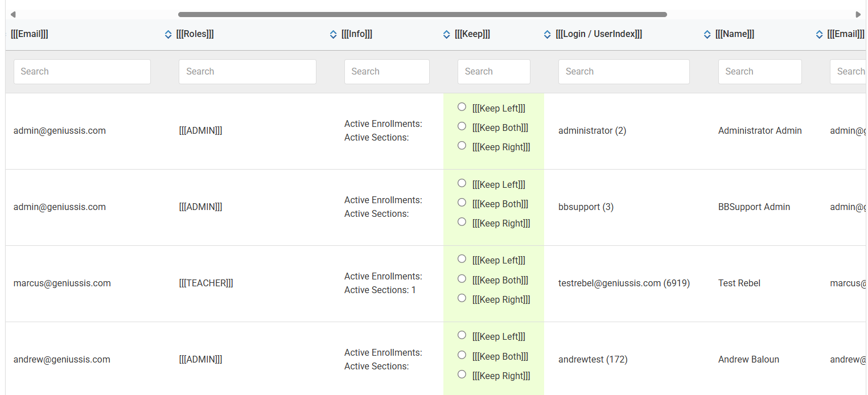The image size is (868, 395).
Task: Click the Login / UserIndex search box
Action: pos(624,71)
